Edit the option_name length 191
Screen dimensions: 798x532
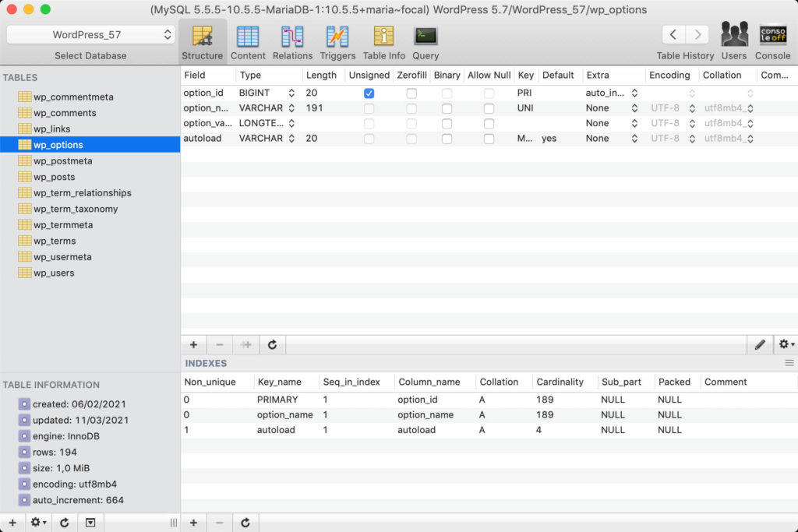pyautogui.click(x=314, y=107)
